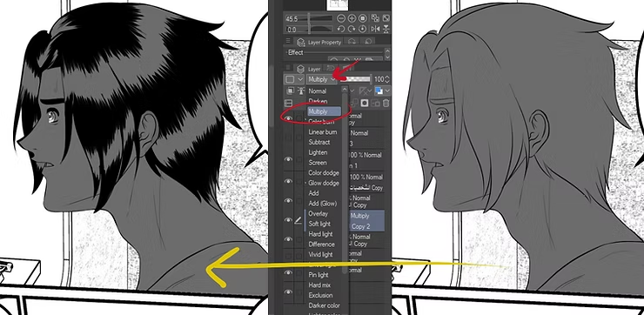This screenshot has width=644, height=315.
Task: Select Add (Glow) blending mode
Action: [322, 204]
